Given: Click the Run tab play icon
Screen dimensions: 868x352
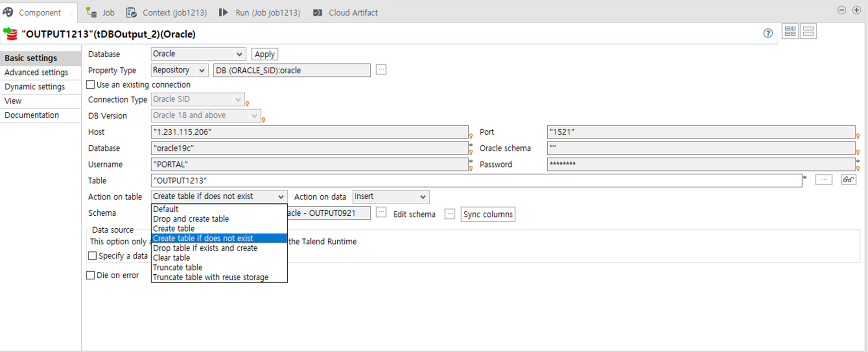Looking at the screenshot, I should 223,12.
